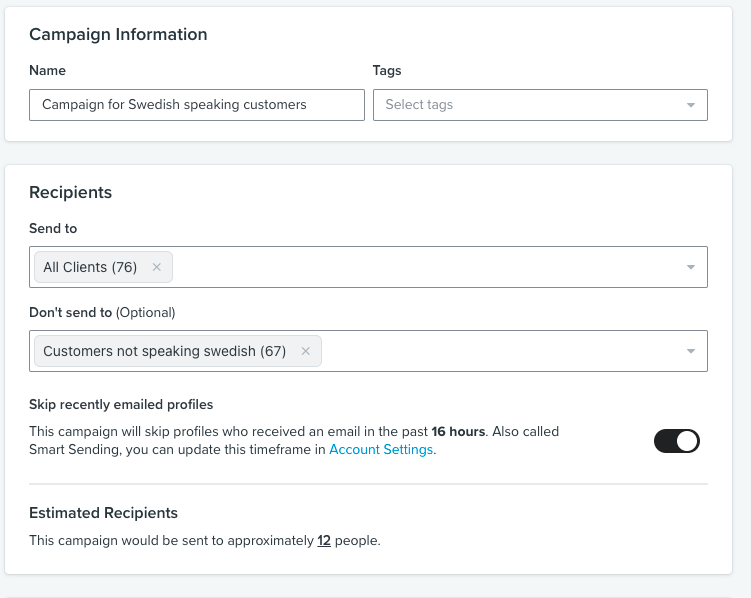Click the Campaign Information heading
Viewport: 751px width, 598px height.
point(118,34)
